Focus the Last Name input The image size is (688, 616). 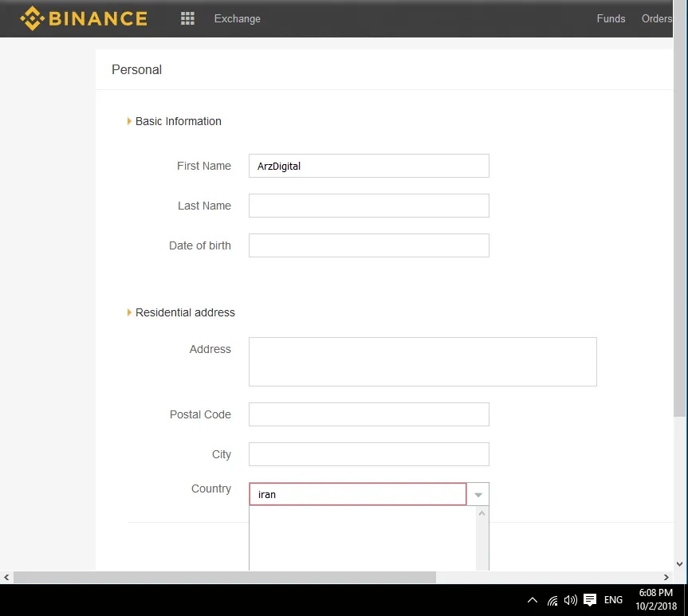click(x=368, y=206)
